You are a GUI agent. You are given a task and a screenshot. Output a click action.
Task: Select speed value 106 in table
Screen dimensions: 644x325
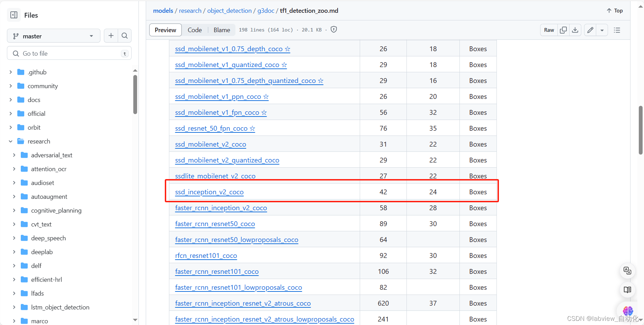pyautogui.click(x=383, y=271)
